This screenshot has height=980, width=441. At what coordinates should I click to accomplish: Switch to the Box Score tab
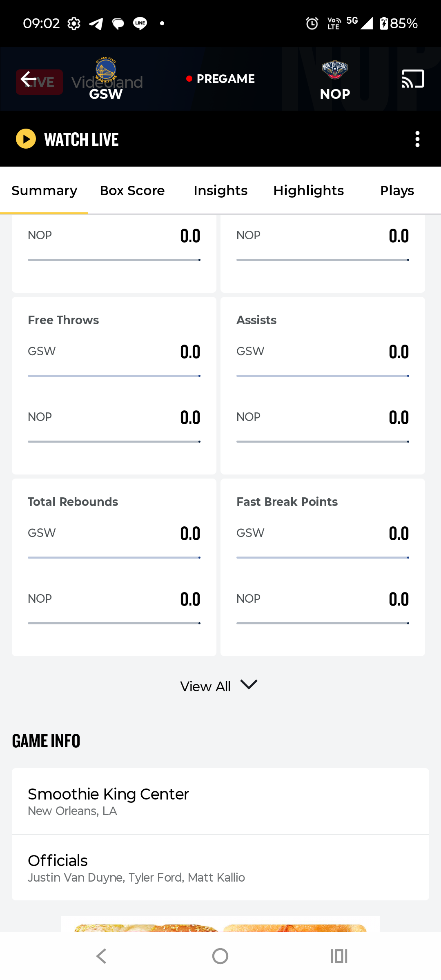(132, 191)
